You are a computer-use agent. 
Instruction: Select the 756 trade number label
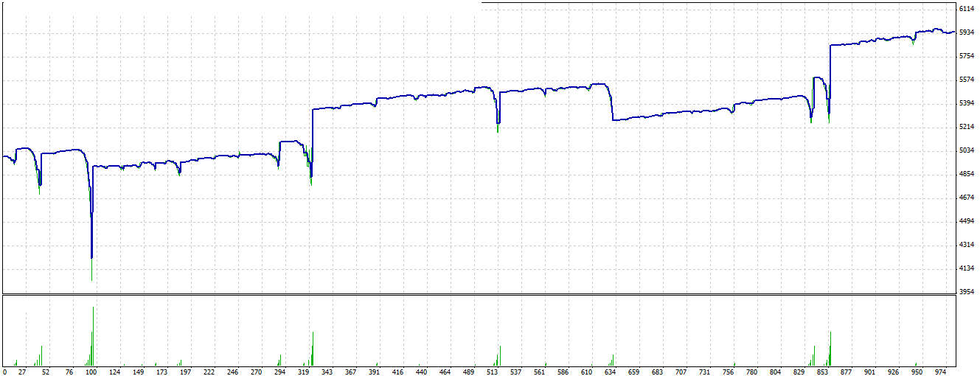(x=727, y=372)
